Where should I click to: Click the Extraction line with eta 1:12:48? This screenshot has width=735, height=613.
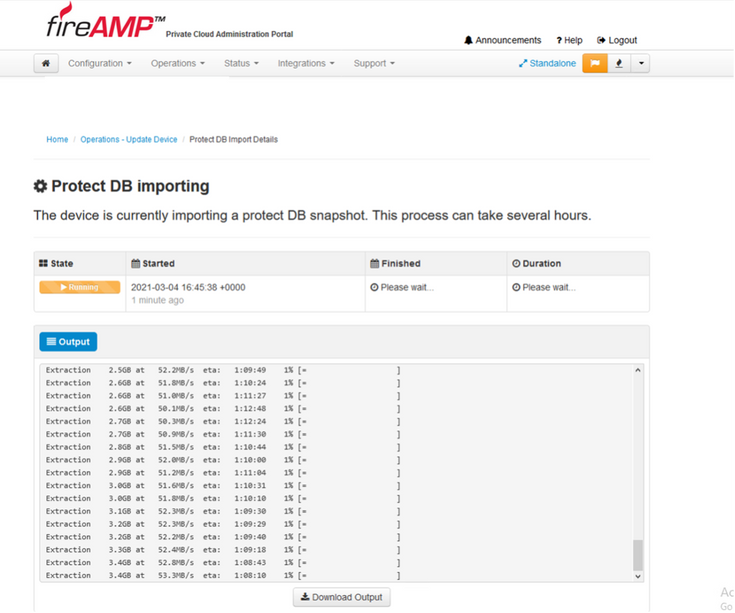click(x=223, y=409)
